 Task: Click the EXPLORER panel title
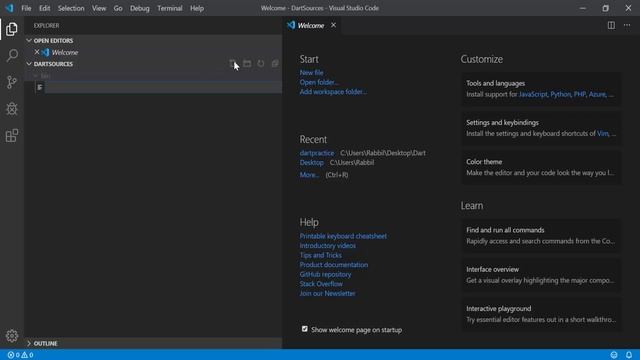pyautogui.click(x=47, y=26)
